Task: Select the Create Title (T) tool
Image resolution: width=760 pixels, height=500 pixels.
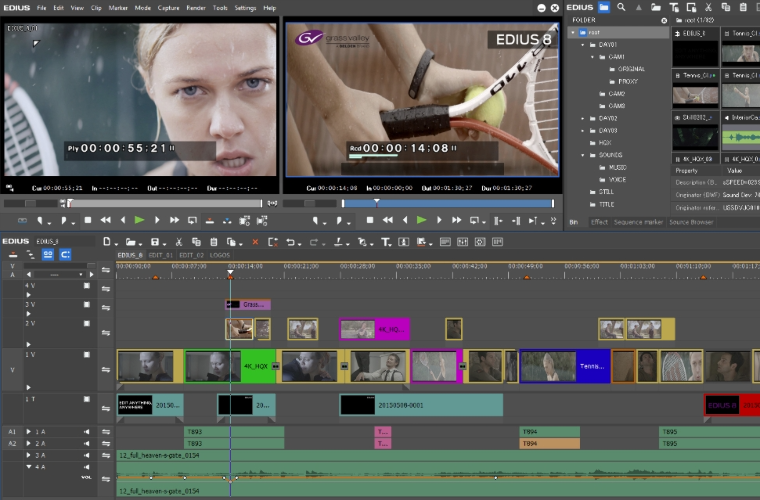Action: pyautogui.click(x=387, y=242)
